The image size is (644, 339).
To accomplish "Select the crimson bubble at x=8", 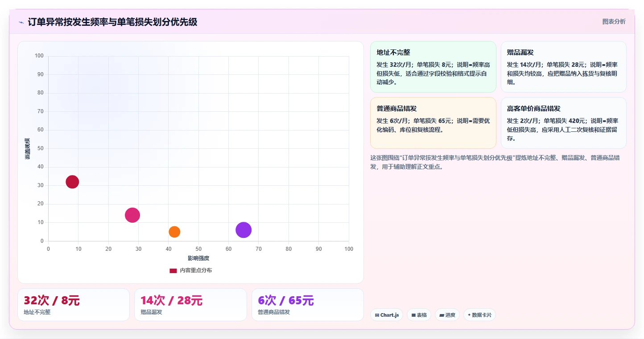I will pyautogui.click(x=72, y=182).
